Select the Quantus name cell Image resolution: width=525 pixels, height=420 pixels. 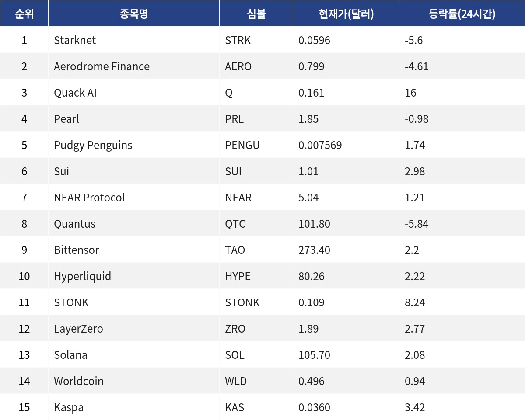[134, 224]
